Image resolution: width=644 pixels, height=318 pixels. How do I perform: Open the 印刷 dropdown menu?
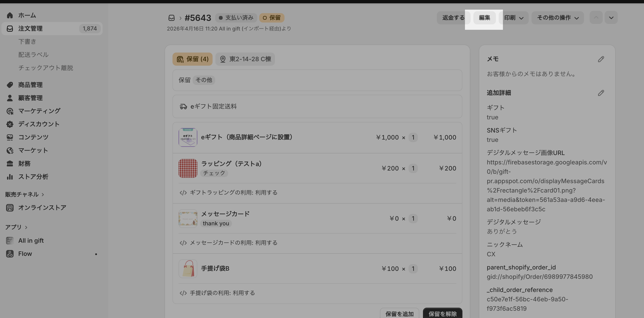[513, 18]
